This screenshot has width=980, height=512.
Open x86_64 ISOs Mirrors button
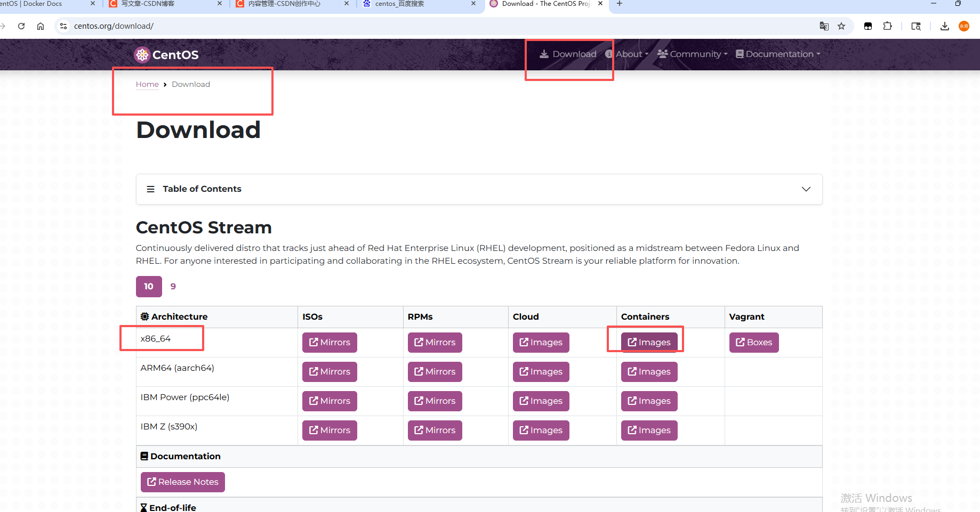tap(330, 343)
